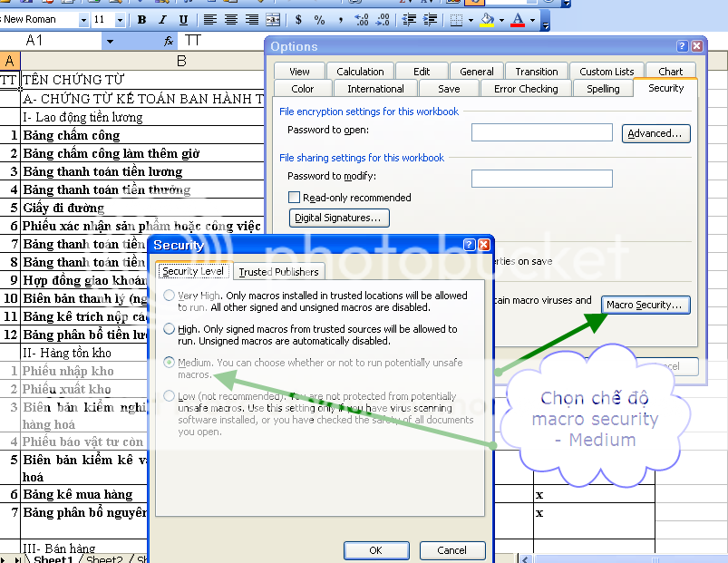Click the Merge and Center icon
This screenshot has width=728, height=563.
point(272,19)
